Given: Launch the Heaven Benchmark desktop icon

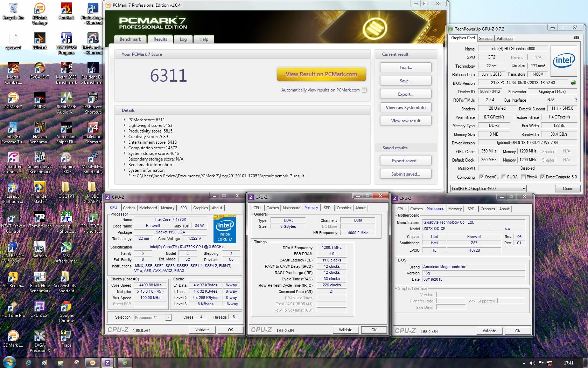Looking at the screenshot, I should [x=40, y=133].
